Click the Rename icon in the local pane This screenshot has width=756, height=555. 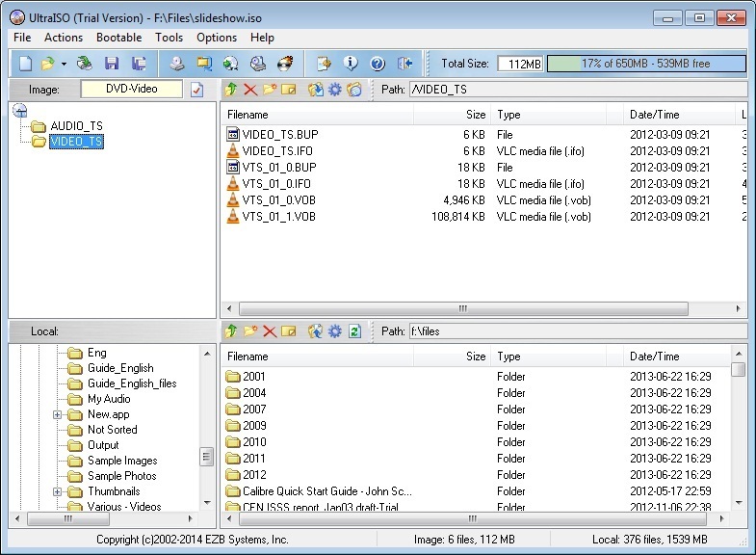click(x=288, y=331)
